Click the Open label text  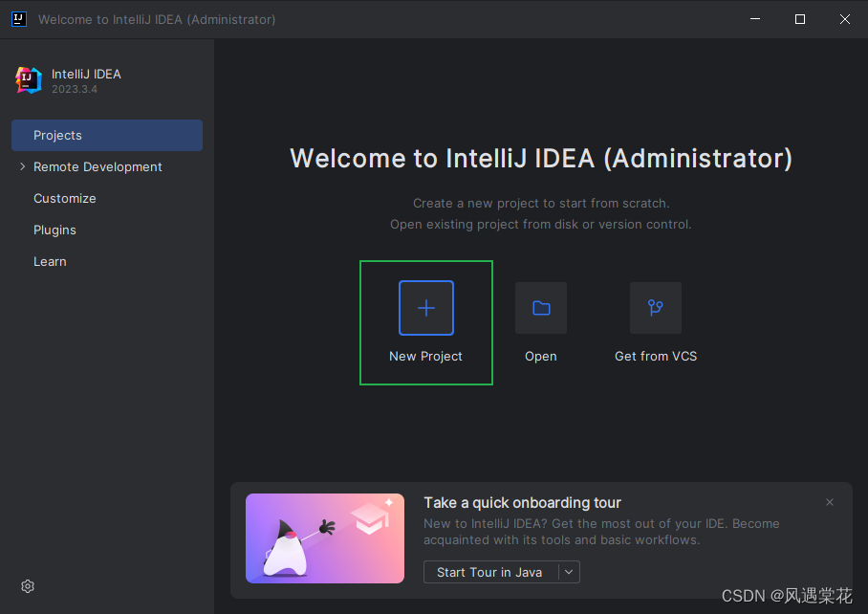(541, 356)
